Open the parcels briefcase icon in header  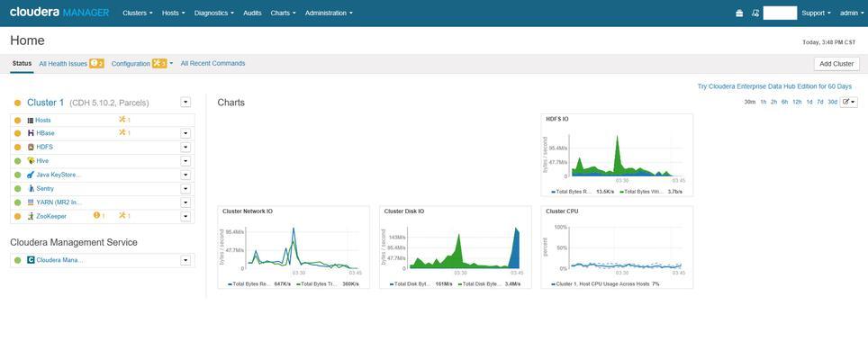(x=739, y=13)
